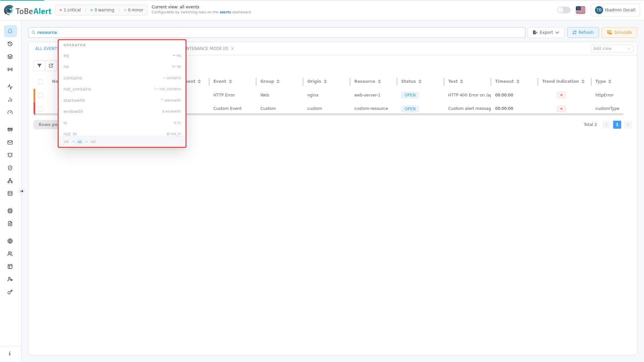Screen dimensions: 644x362
Task: Open the activity pulse icon in sidebar
Action: click(x=10, y=87)
